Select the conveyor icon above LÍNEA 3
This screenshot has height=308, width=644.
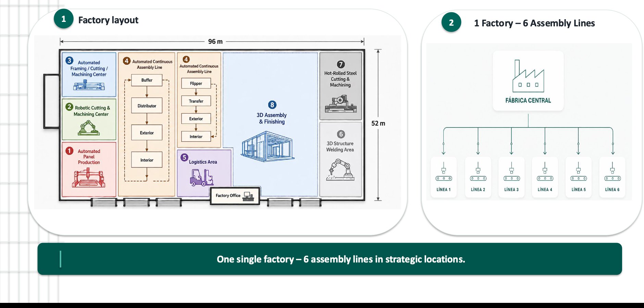tap(511, 171)
